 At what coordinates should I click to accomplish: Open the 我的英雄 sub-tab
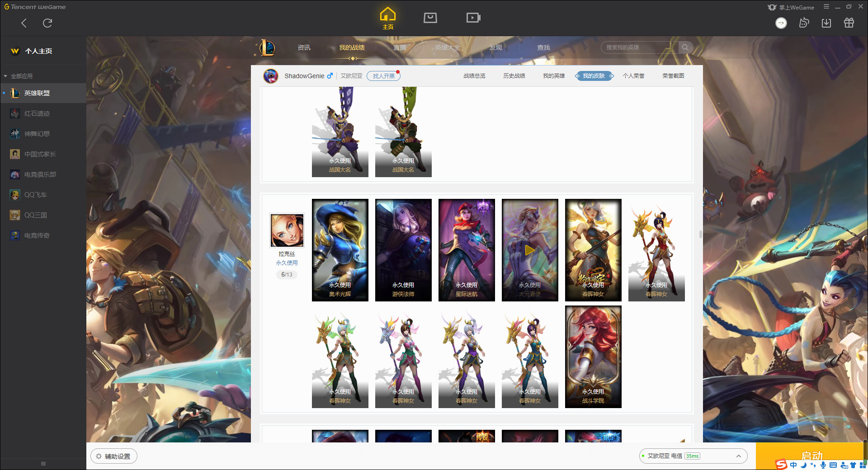[554, 76]
